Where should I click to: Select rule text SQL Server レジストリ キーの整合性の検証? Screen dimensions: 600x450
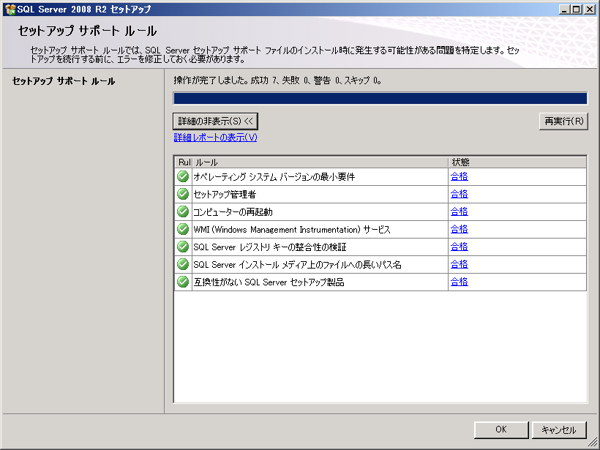(x=270, y=247)
